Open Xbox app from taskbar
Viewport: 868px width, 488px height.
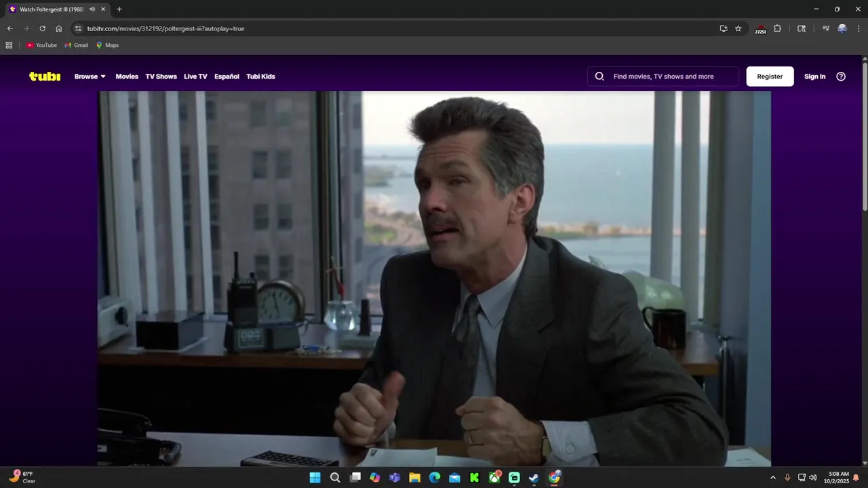(494, 478)
